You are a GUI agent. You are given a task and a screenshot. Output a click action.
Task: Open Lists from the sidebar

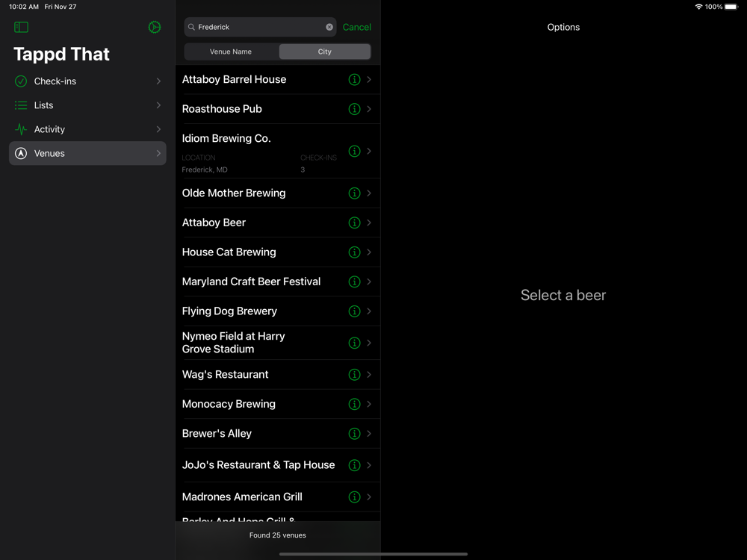[x=87, y=105]
